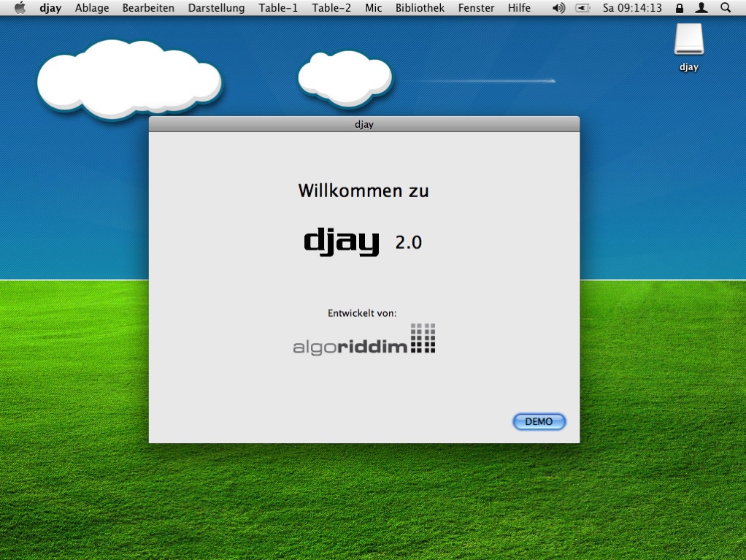
Task: Open the Hilfe menu
Action: point(519,7)
